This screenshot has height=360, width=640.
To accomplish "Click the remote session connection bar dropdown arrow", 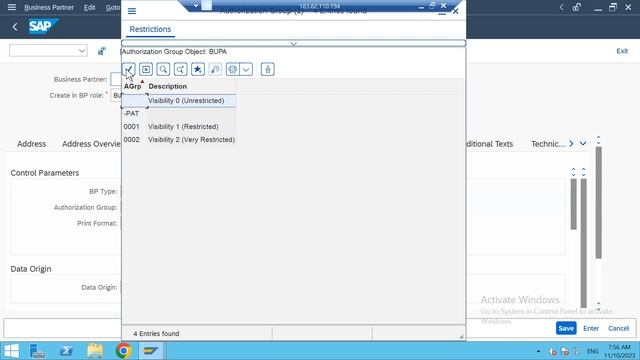I will pyautogui.click(x=196, y=6).
